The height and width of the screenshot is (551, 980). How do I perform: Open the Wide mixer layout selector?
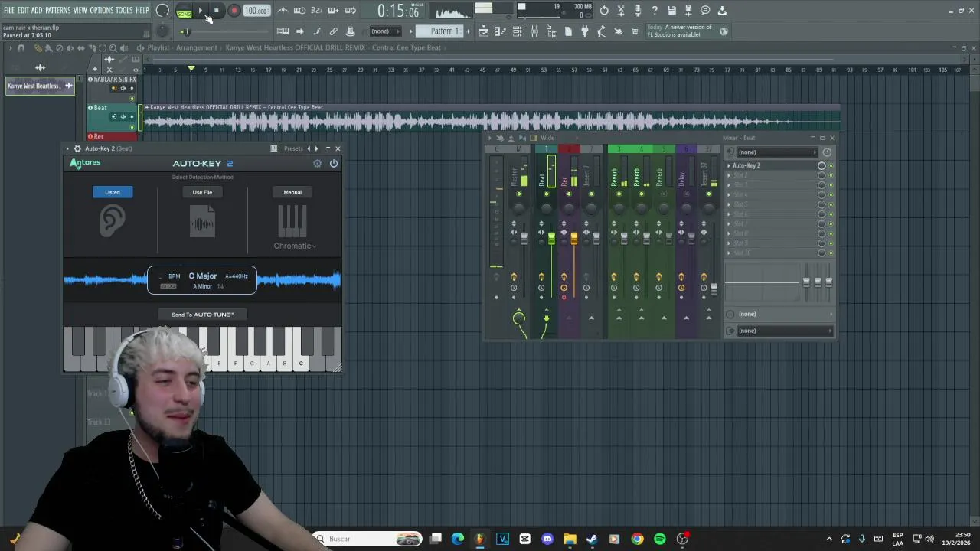(547, 139)
